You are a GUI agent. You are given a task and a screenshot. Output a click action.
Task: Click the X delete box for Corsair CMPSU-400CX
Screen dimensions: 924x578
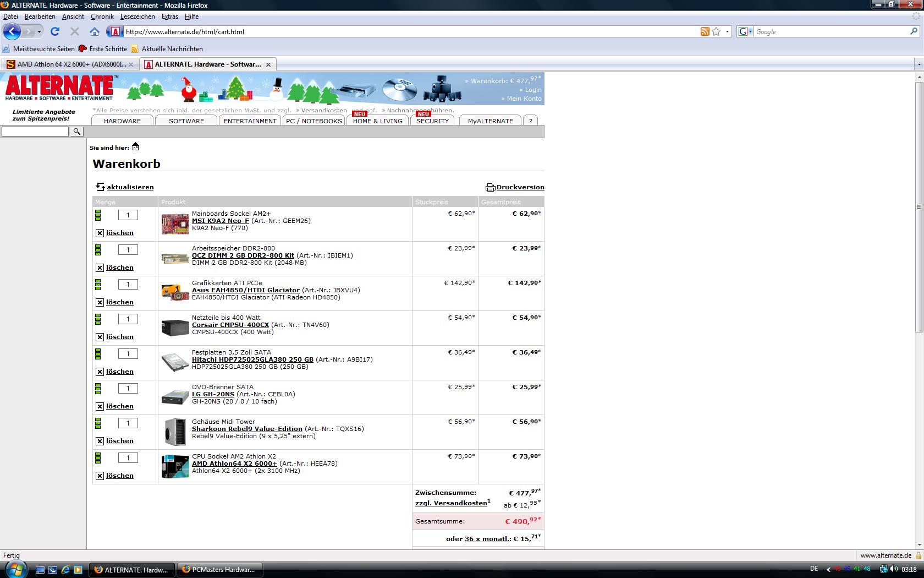pyautogui.click(x=100, y=337)
